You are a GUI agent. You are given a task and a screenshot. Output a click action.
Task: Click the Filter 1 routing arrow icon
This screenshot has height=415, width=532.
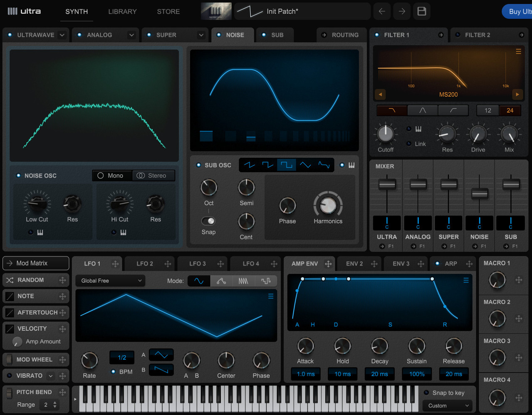click(441, 35)
